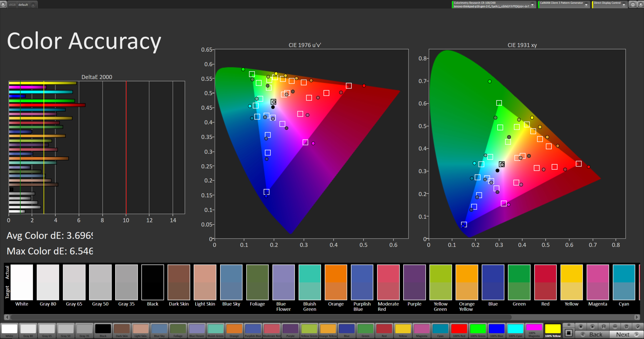Open the settings gear in top bar

click(x=633, y=4)
